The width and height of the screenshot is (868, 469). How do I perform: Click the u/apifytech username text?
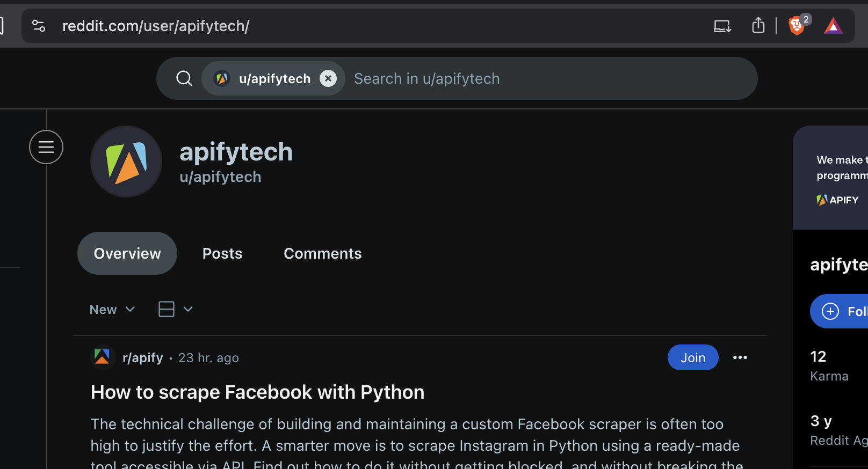220,177
